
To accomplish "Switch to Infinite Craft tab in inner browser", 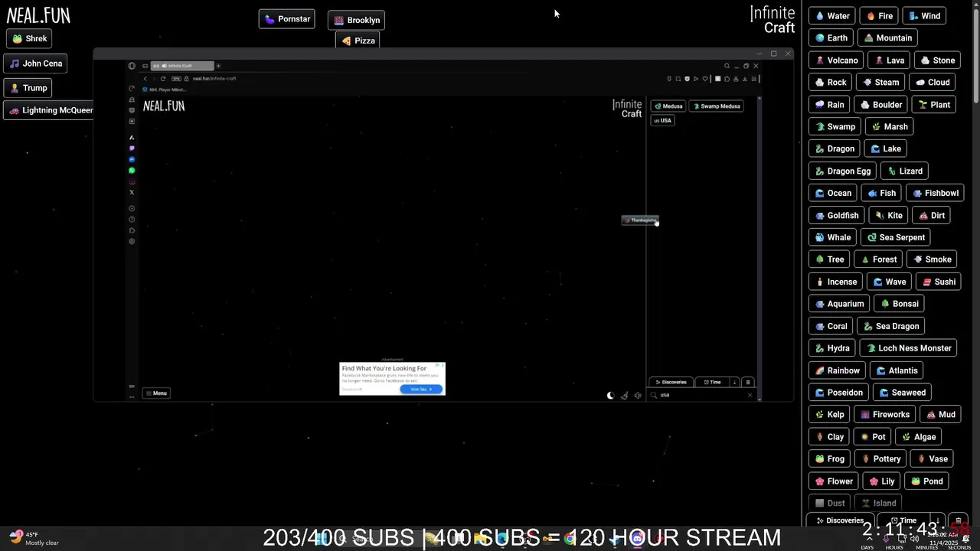I will point(182,66).
